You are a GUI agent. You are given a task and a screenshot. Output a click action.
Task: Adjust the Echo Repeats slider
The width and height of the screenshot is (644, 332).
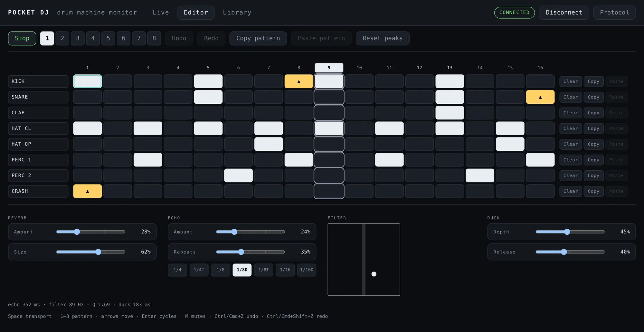(251, 252)
